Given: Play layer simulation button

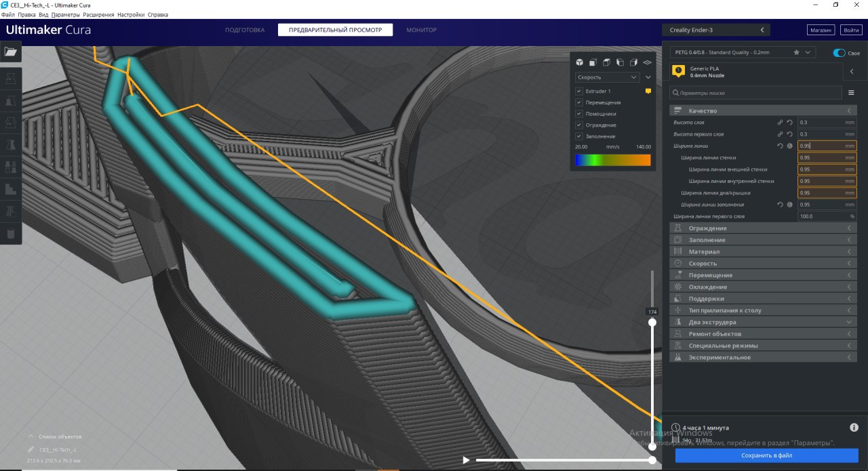Looking at the screenshot, I should [466, 460].
